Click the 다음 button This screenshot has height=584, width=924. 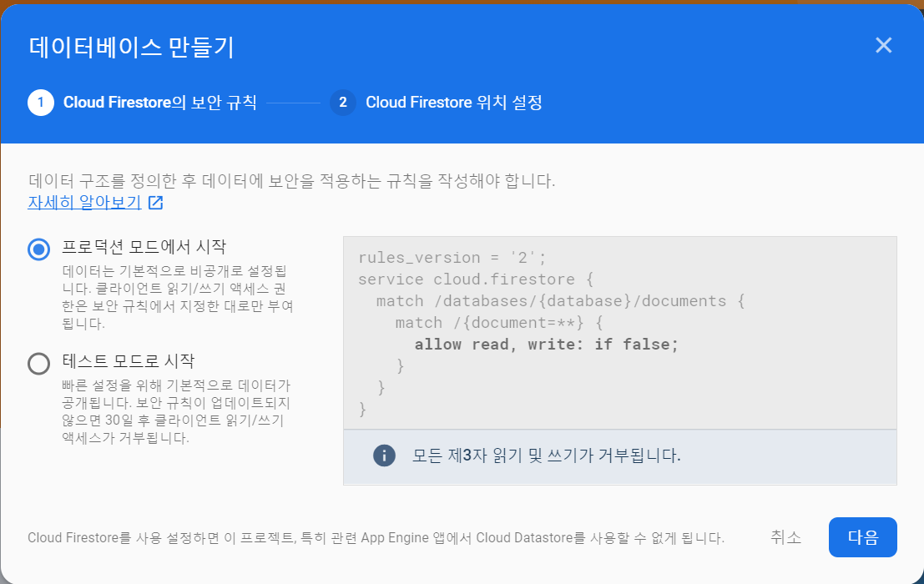coord(863,537)
